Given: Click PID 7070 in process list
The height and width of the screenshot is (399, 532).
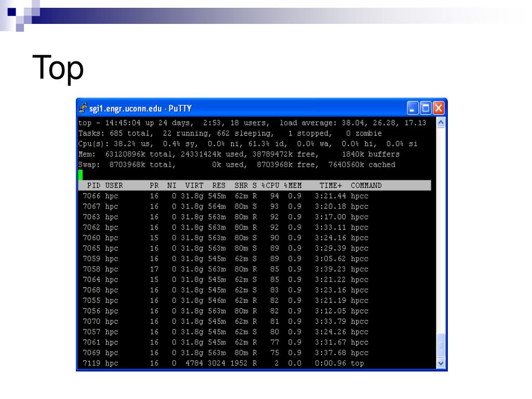Looking at the screenshot, I should [x=91, y=321].
